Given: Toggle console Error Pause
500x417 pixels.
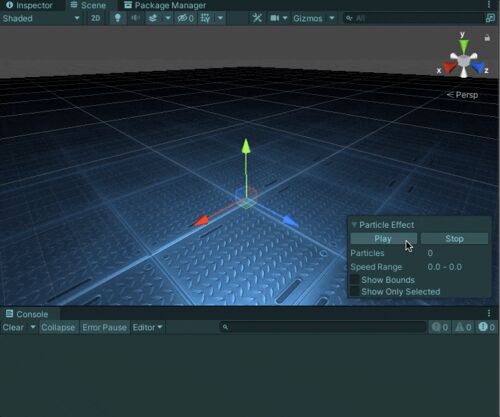Looking at the screenshot, I should 104,327.
